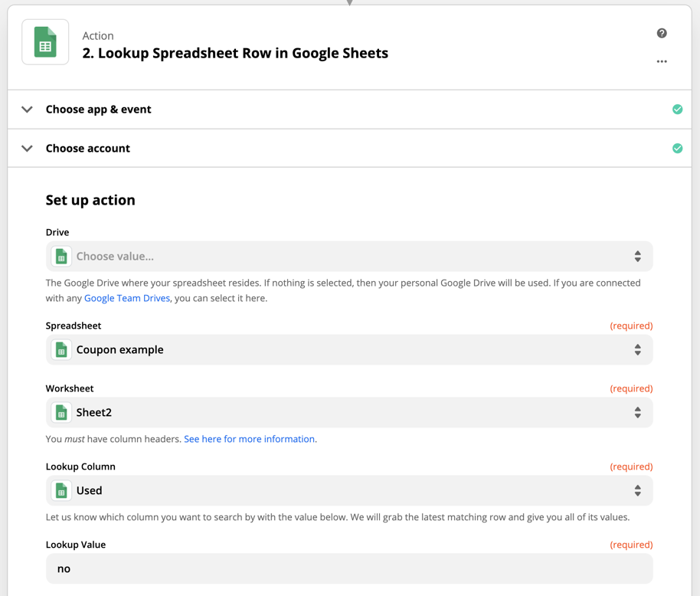
Task: Click the Sheets icon in Worksheet field
Action: 61,413
